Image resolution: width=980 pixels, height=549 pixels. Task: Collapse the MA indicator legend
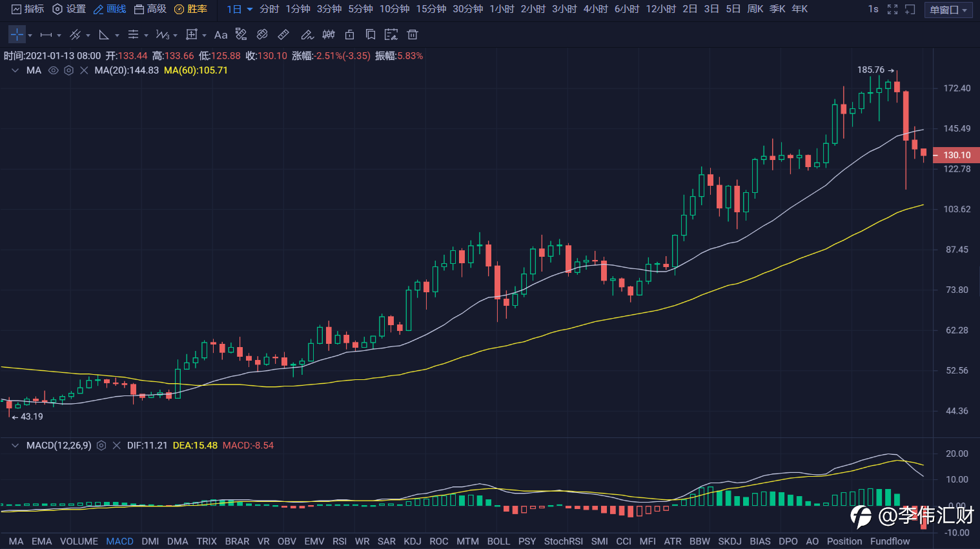(x=15, y=70)
